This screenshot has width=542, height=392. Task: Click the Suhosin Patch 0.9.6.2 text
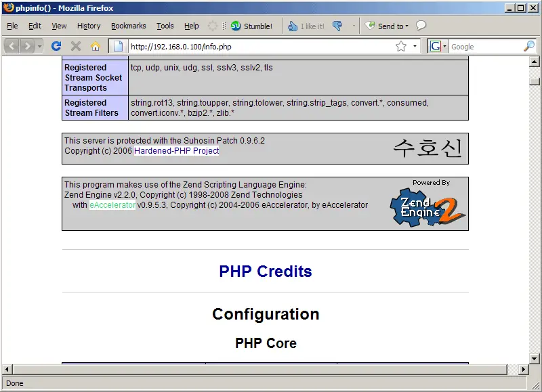[165, 141]
